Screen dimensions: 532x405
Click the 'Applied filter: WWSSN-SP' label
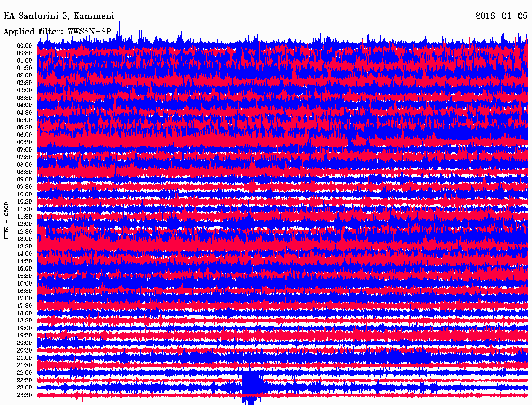tap(57, 32)
